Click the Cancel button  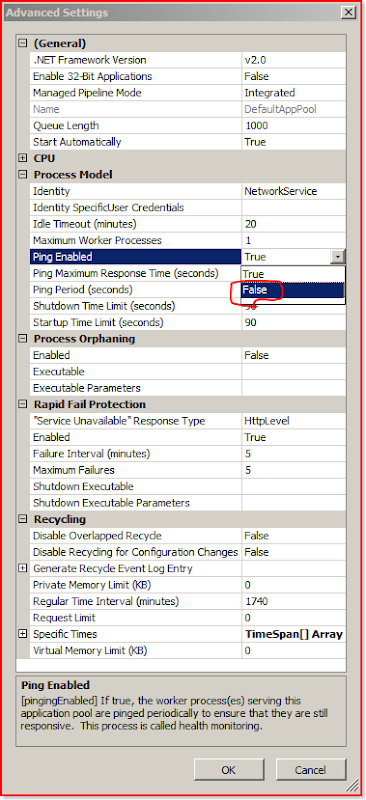pyautogui.click(x=310, y=769)
